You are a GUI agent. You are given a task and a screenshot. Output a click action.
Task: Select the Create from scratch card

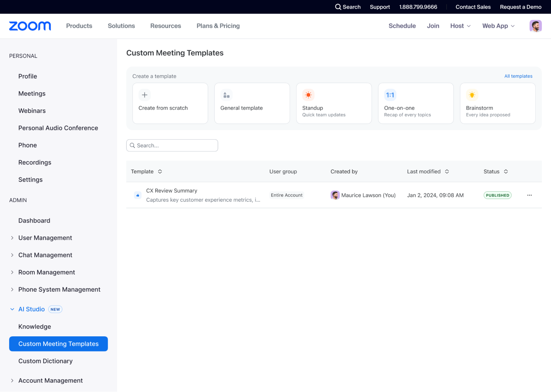click(170, 103)
